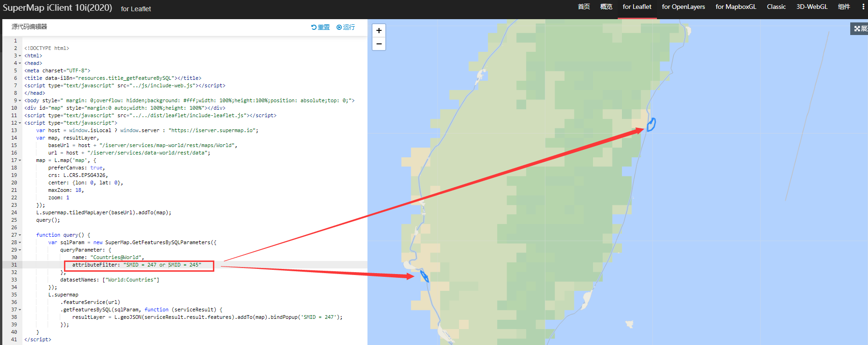Open the 组件 components tab

coord(844,7)
